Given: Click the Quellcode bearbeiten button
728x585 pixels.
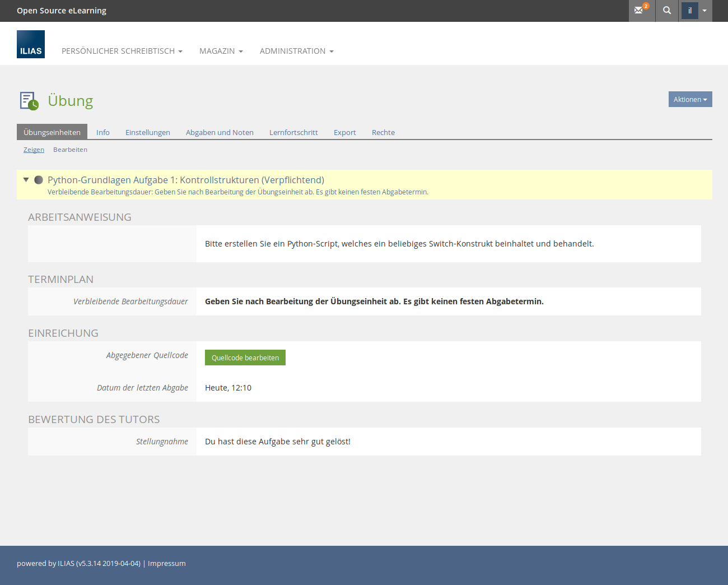Looking at the screenshot, I should [x=245, y=357].
